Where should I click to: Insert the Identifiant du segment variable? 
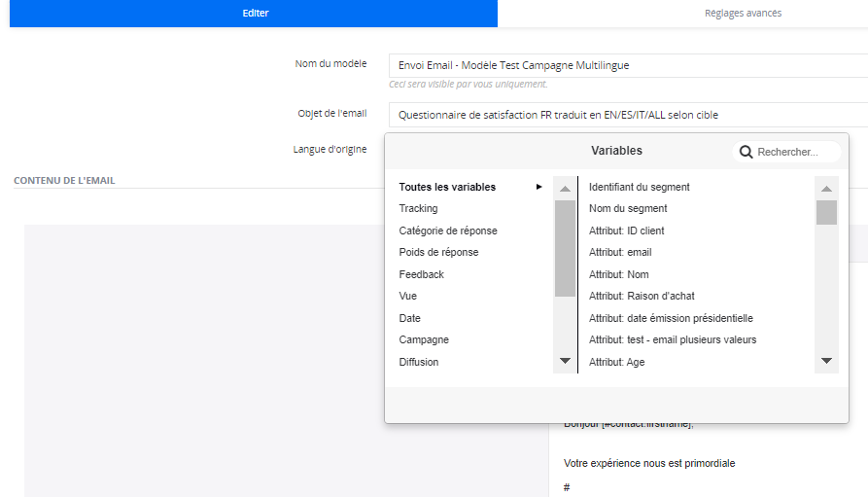(x=639, y=187)
